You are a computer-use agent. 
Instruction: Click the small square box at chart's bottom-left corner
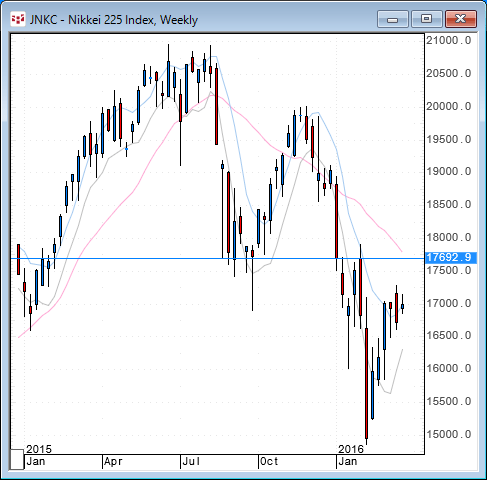(17, 459)
